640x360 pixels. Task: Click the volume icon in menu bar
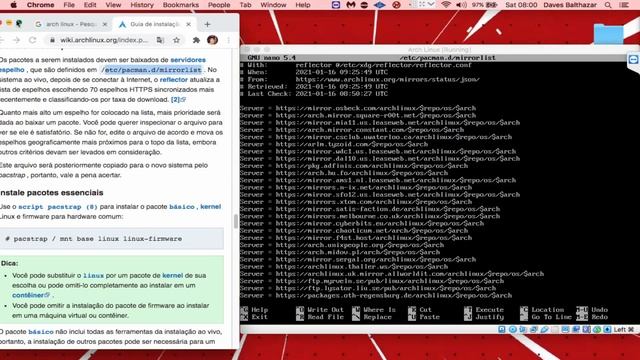pyautogui.click(x=461, y=5)
